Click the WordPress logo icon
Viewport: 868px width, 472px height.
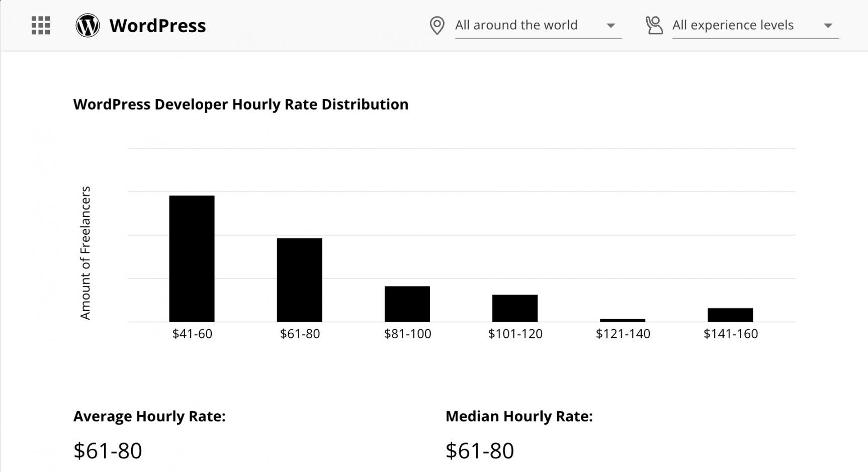point(88,26)
